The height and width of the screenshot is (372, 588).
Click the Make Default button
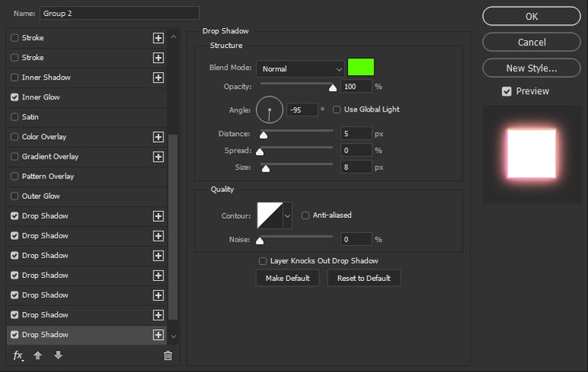[x=288, y=279]
